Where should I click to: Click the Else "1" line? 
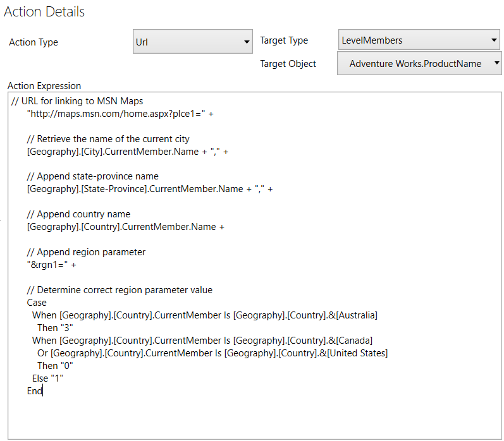[x=48, y=378]
